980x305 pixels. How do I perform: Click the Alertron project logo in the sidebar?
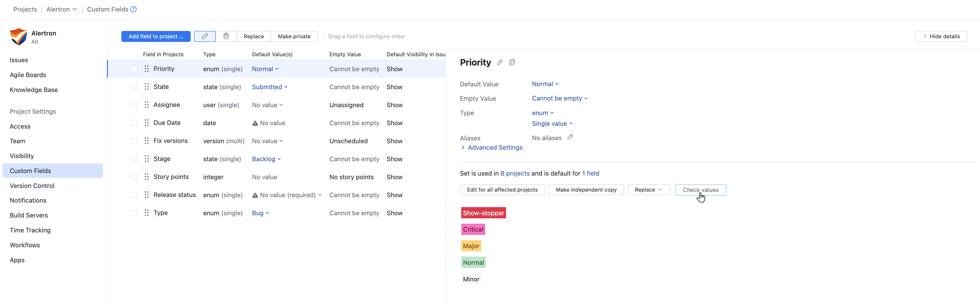pyautogui.click(x=18, y=36)
